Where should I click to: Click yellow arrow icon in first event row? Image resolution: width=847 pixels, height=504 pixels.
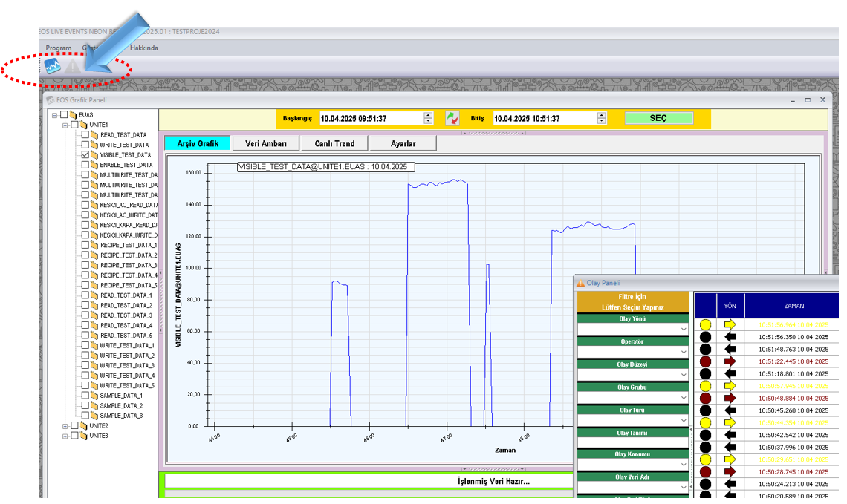tap(730, 325)
